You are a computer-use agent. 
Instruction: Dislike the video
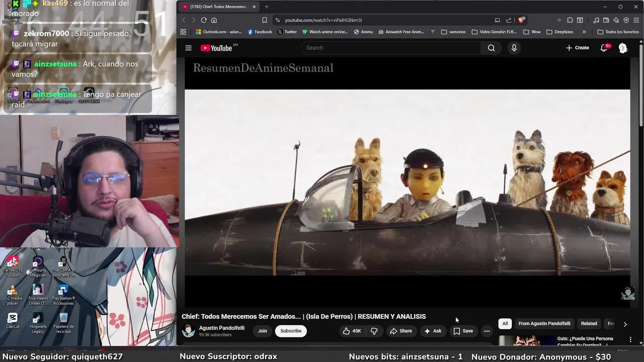point(374,331)
